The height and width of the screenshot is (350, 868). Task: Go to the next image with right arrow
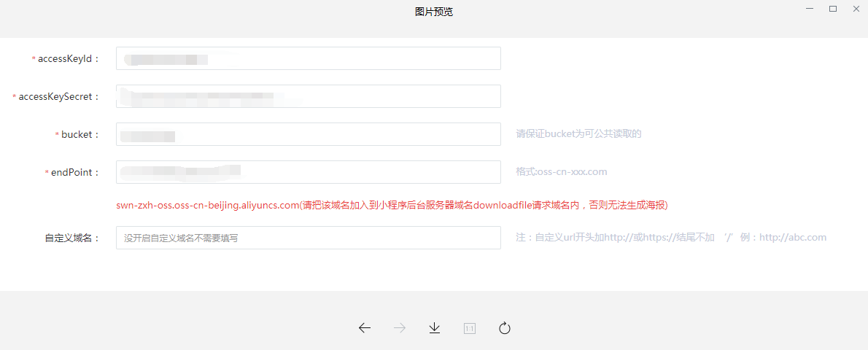tap(400, 328)
